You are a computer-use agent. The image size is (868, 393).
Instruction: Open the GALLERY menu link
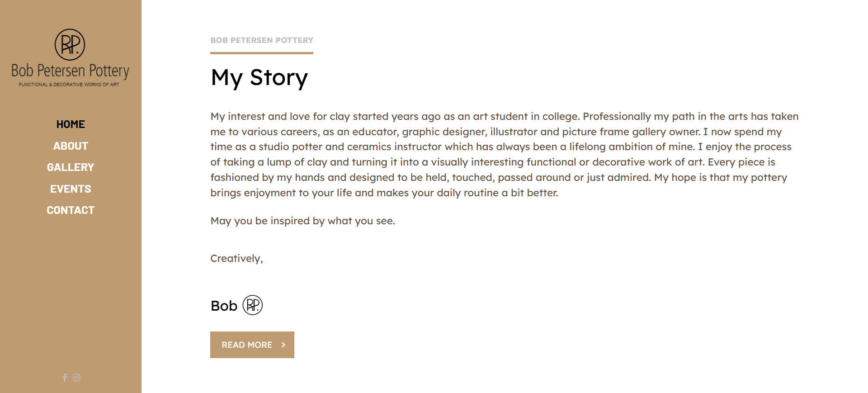(x=71, y=167)
